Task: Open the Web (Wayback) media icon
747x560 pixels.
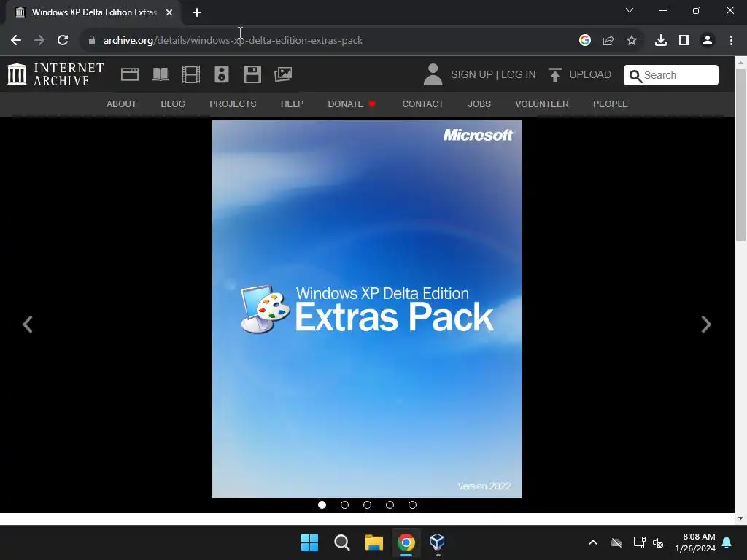Action: pos(130,74)
